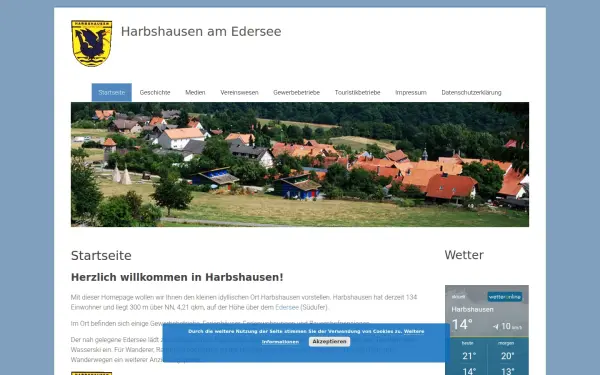Navigate to Touristikbetriebe menu item

click(x=357, y=93)
